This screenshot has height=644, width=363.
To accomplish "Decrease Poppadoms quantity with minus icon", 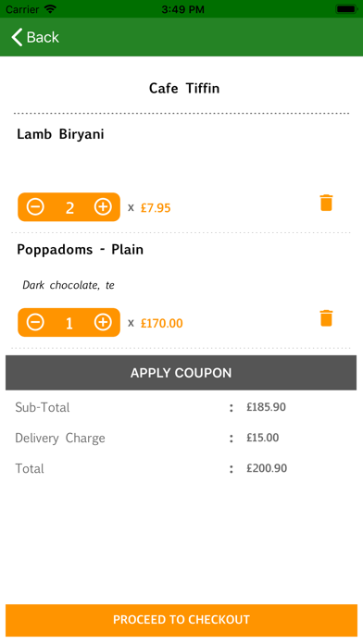I will tap(35, 322).
